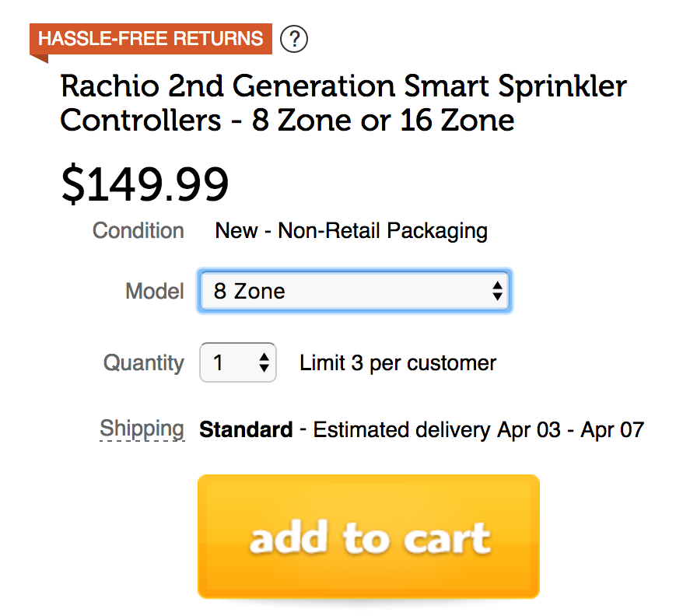Image resolution: width=683 pixels, height=616 pixels.
Task: Click the $149.99 price
Action: pos(145,184)
